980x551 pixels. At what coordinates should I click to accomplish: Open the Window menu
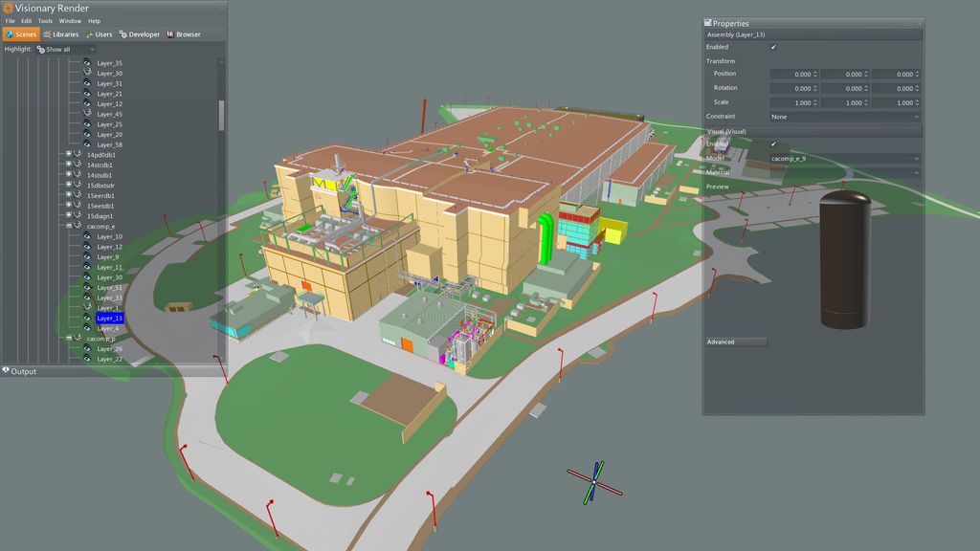(x=70, y=21)
